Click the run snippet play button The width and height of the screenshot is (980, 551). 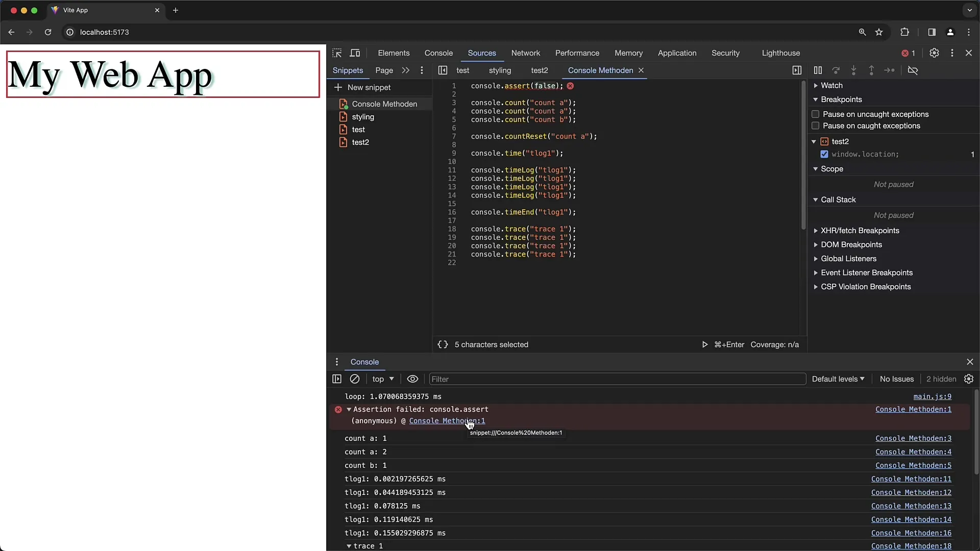pos(704,344)
